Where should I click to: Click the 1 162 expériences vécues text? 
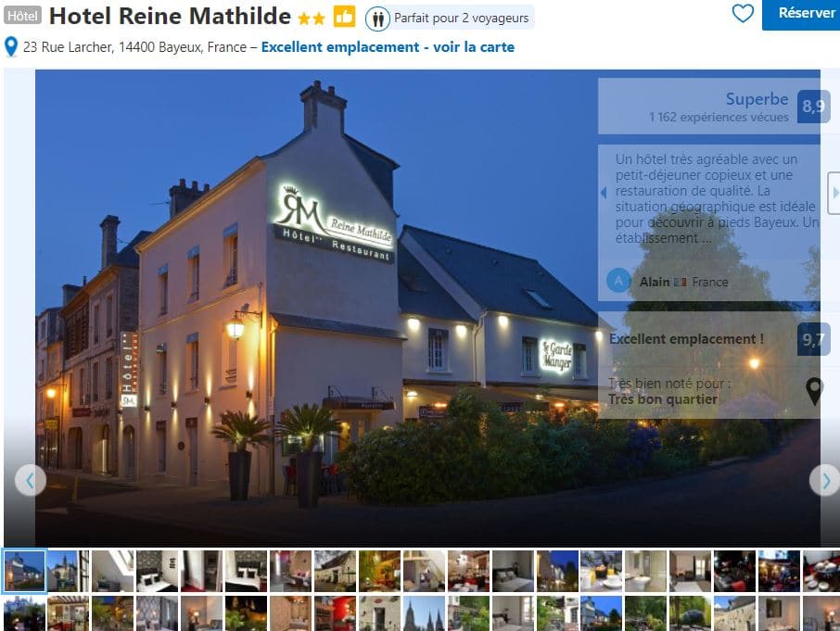[x=719, y=117]
